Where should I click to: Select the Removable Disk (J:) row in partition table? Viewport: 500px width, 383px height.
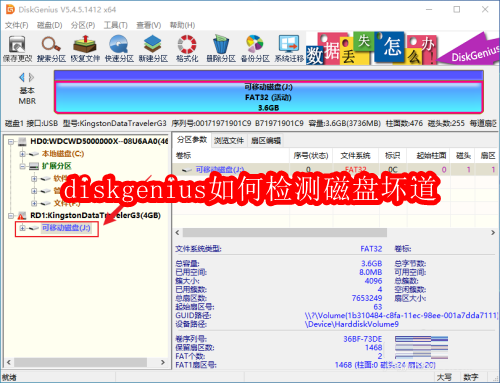click(335, 170)
